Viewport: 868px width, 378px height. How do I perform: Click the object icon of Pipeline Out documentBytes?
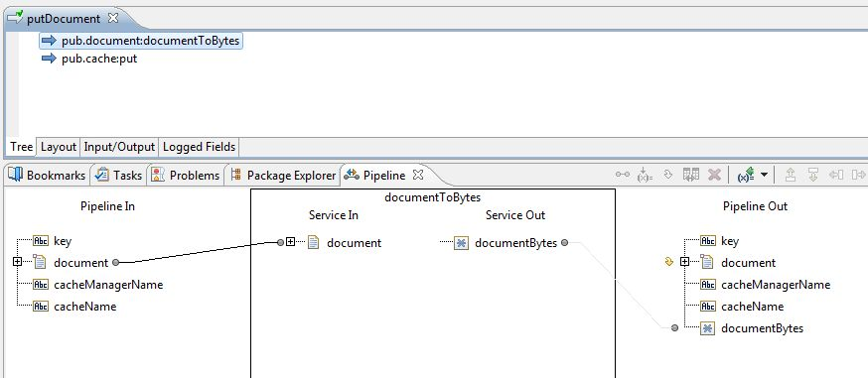[707, 328]
